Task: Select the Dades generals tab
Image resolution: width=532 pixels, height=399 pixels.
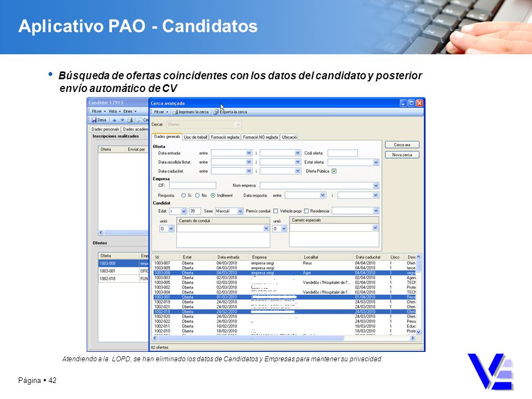Action: point(167,136)
